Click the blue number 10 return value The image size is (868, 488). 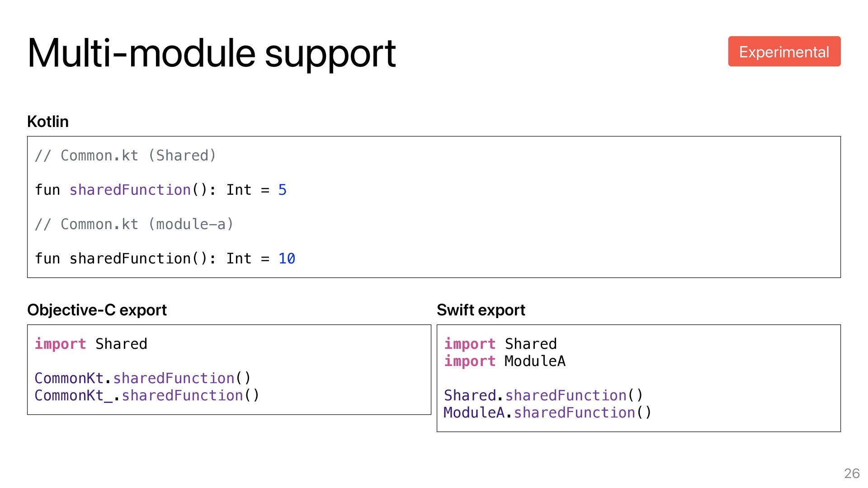point(287,258)
